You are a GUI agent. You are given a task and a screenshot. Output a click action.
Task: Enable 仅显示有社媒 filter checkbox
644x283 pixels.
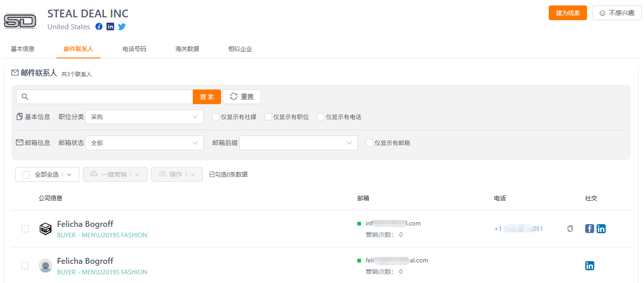click(216, 117)
